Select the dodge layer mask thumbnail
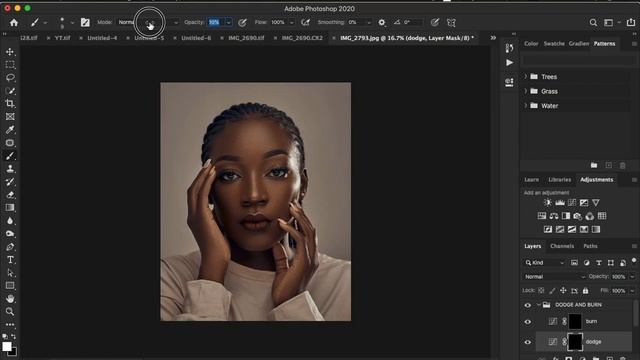 pyautogui.click(x=575, y=342)
